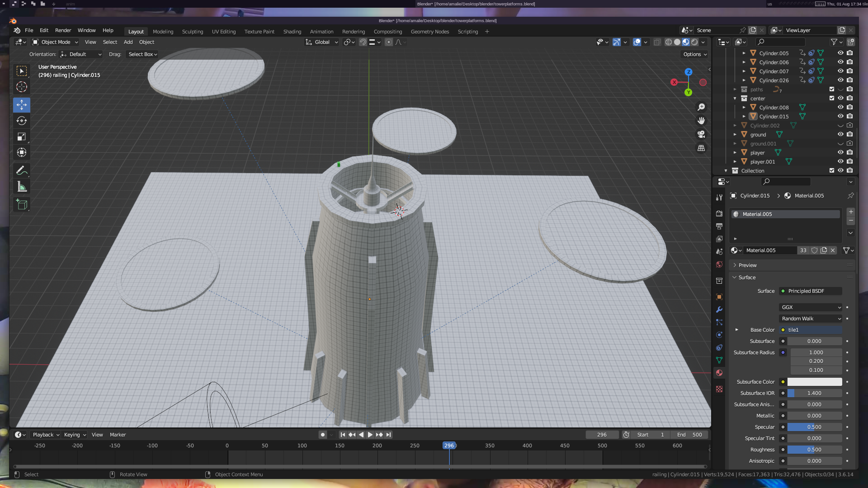Pick the Measure tool
The width and height of the screenshot is (868, 488).
(x=21, y=187)
